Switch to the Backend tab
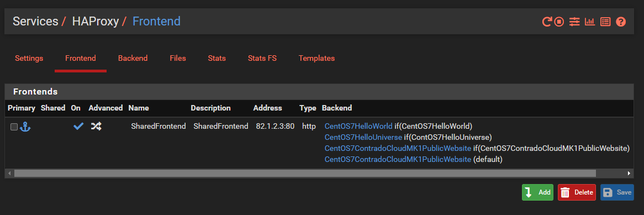The height and width of the screenshot is (215, 644). [133, 59]
